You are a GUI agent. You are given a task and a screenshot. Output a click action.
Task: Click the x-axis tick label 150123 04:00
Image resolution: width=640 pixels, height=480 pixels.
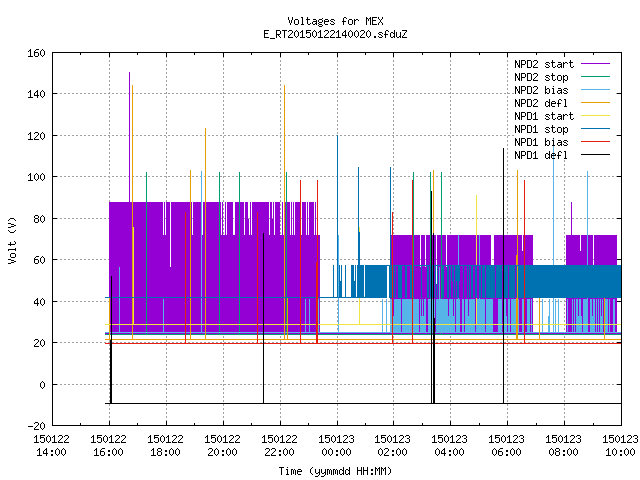pyautogui.click(x=449, y=446)
